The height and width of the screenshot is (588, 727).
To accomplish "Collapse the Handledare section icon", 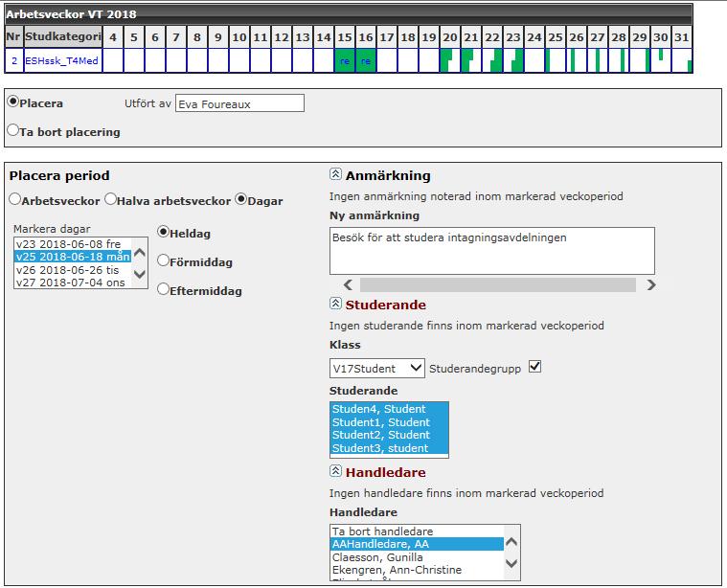I will point(335,470).
